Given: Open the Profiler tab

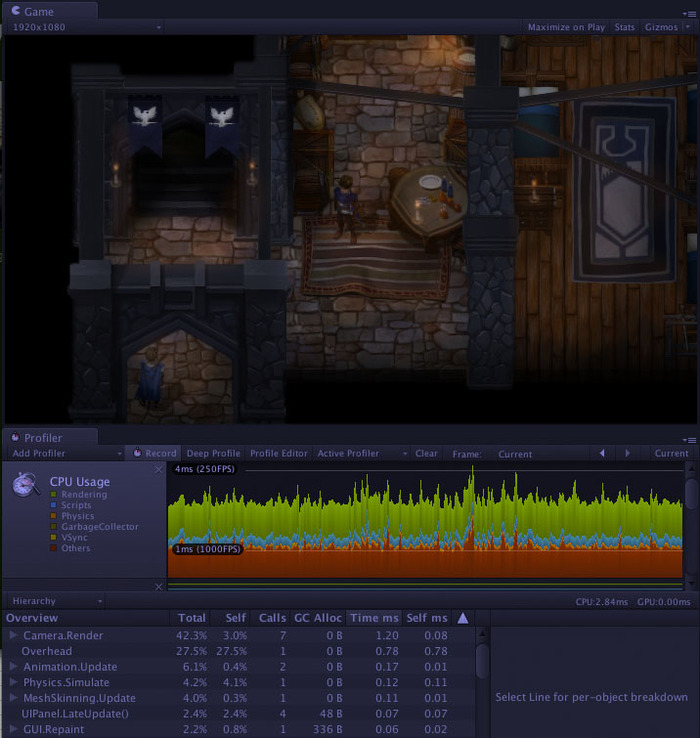Looking at the screenshot, I should 50,437.
